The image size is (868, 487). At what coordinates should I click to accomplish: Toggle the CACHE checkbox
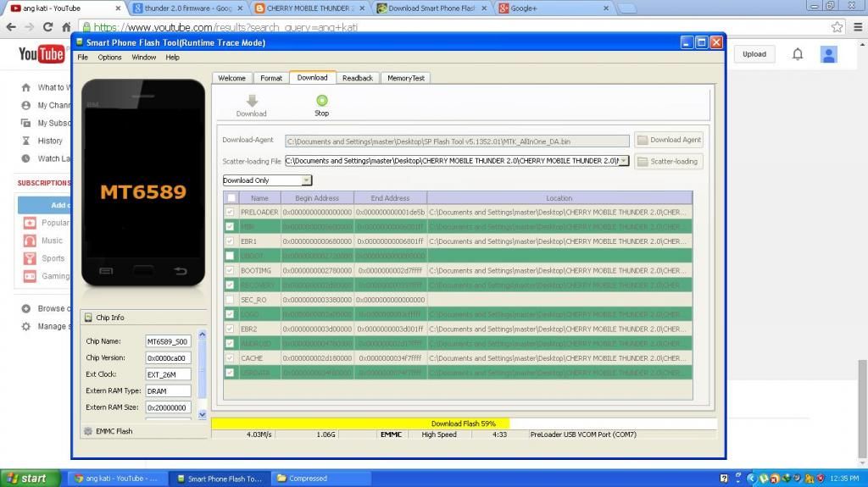pyautogui.click(x=230, y=358)
